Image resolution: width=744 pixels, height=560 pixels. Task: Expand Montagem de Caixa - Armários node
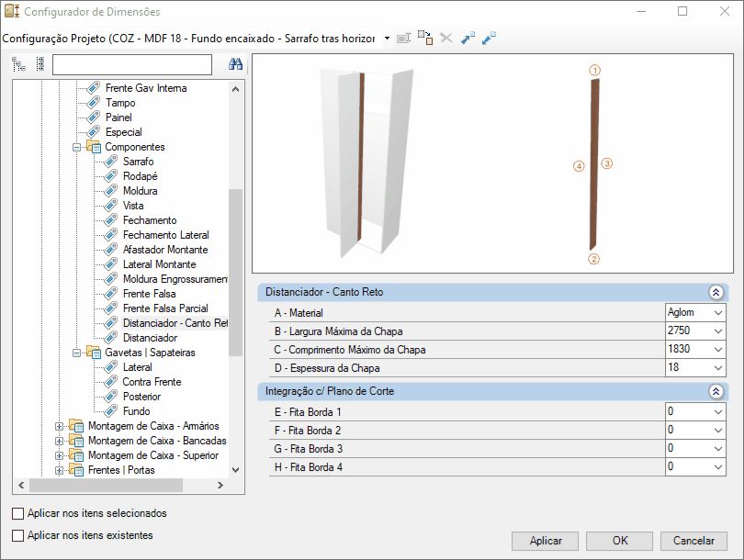(x=59, y=426)
